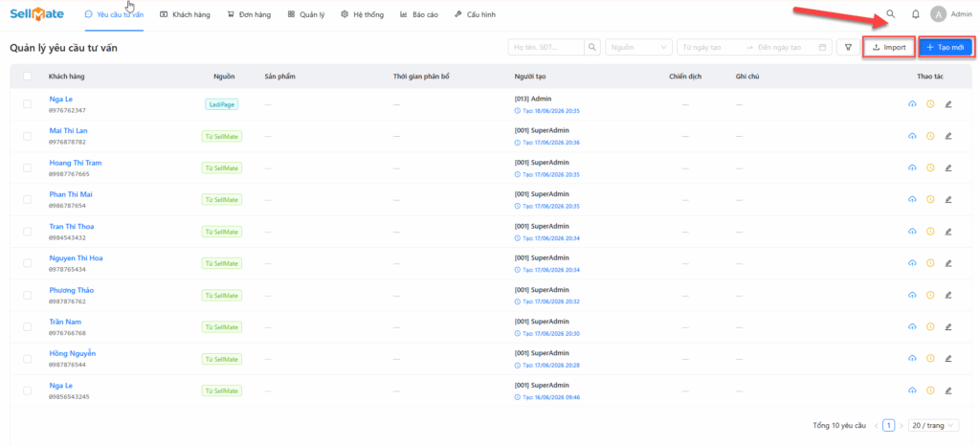Open customer link Hồng Nguyễn
The height and width of the screenshot is (446, 980).
coord(73,353)
